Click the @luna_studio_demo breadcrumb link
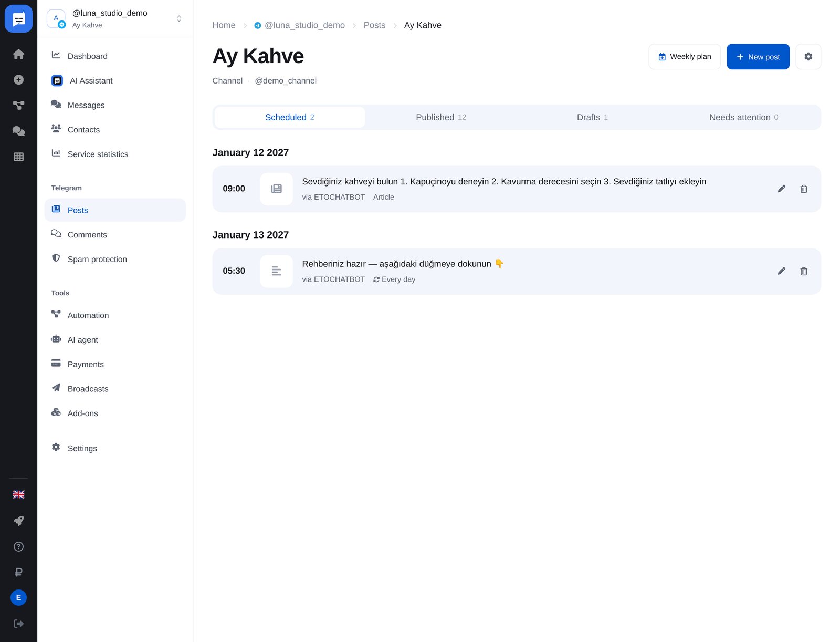840x642 pixels. pos(299,25)
